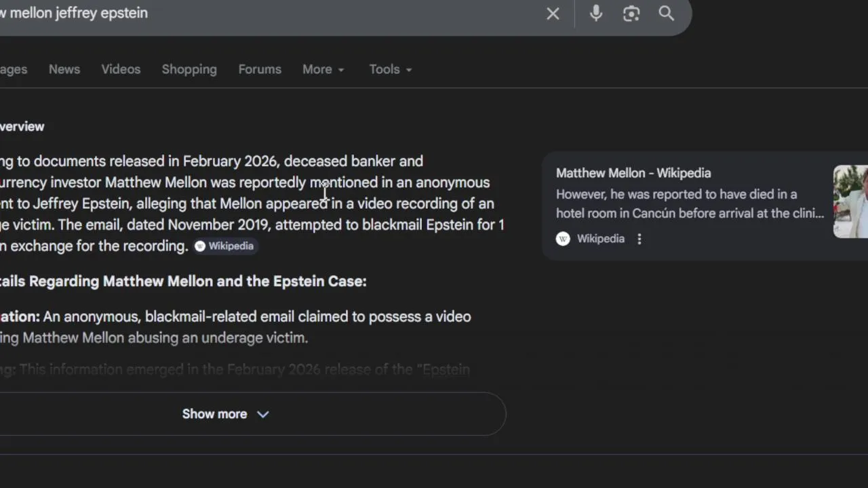Screen dimensions: 868x488
Task: Open Google Lens image search icon
Action: [631, 14]
